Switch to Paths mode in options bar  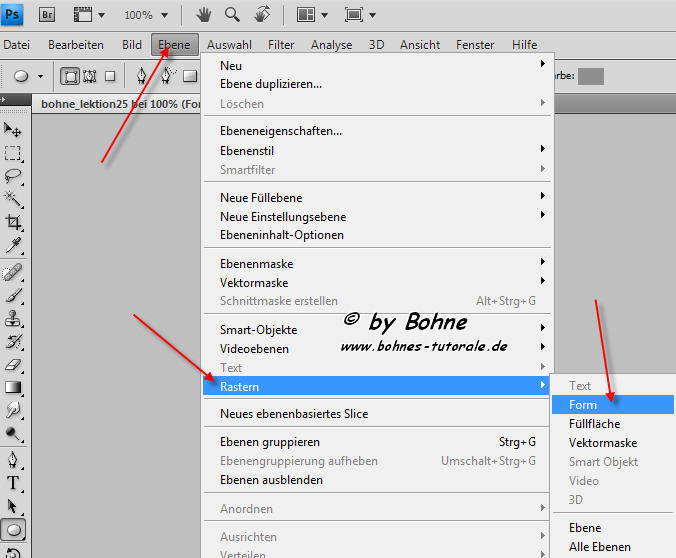(x=90, y=76)
